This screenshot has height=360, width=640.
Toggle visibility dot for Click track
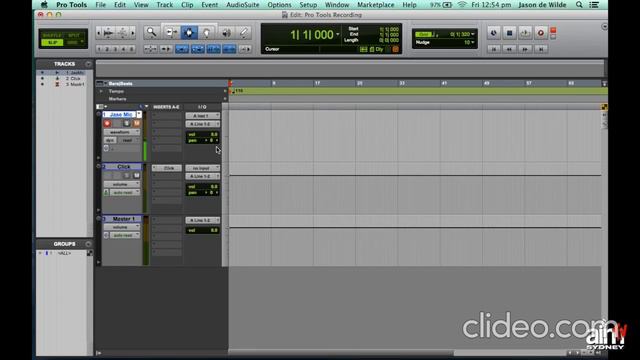(x=42, y=78)
